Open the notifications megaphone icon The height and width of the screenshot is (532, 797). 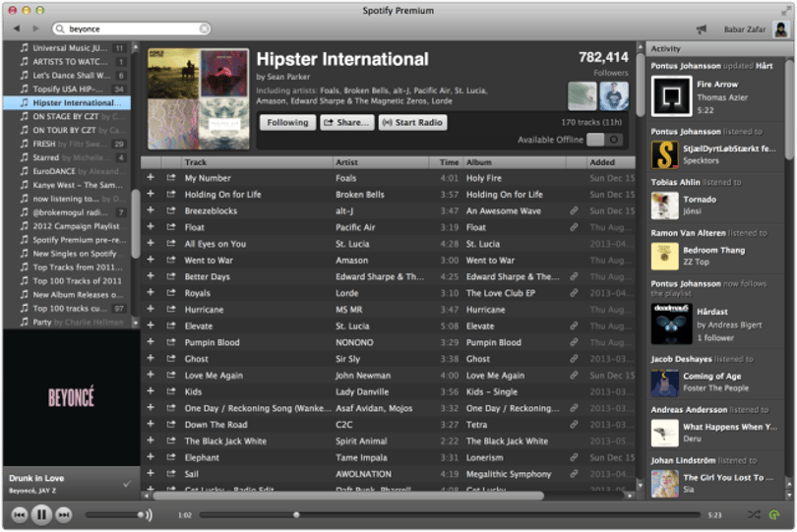pos(702,30)
